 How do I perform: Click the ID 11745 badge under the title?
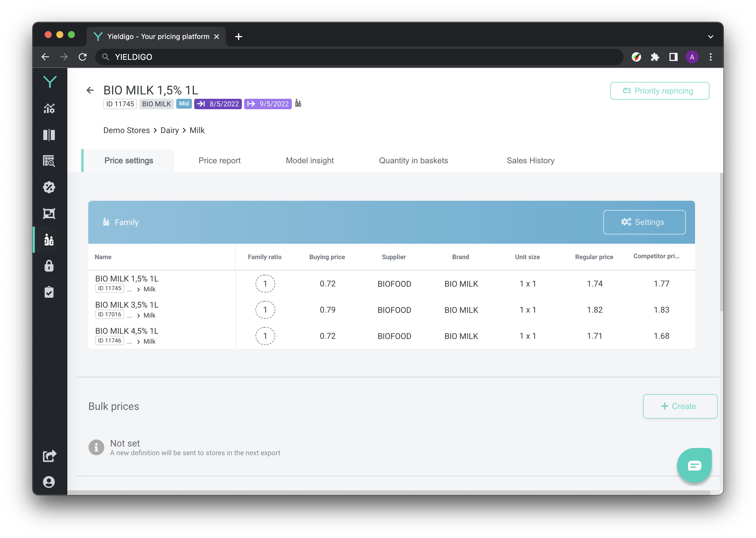[120, 104]
